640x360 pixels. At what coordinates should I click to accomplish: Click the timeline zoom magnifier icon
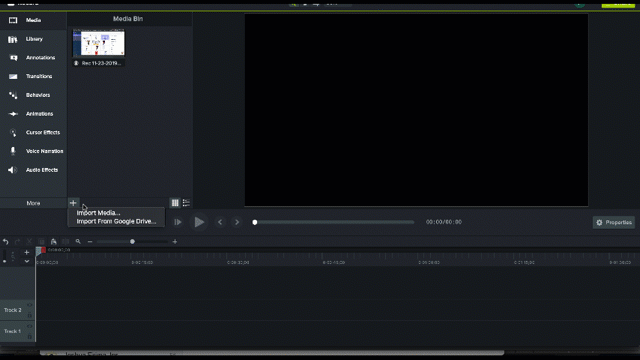pos(78,242)
